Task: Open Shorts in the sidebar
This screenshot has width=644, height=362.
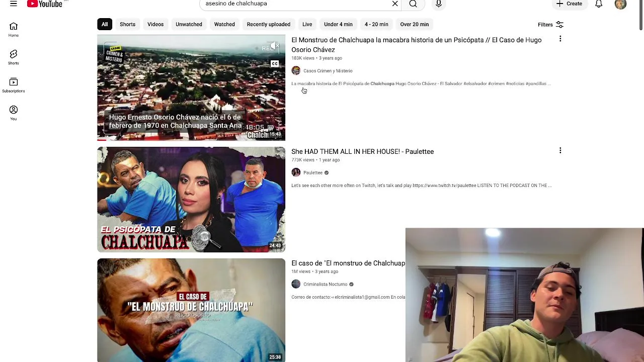Action: [x=14, y=58]
